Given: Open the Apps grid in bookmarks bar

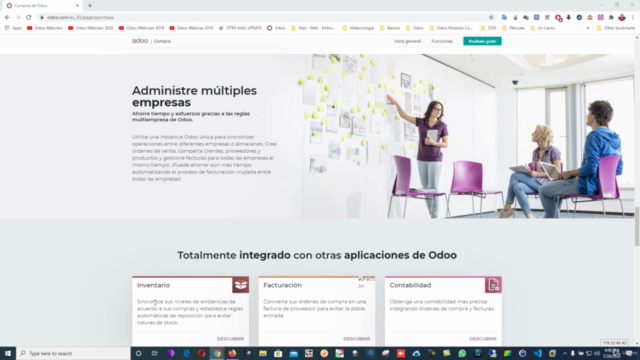Looking at the screenshot, I should [x=13, y=28].
